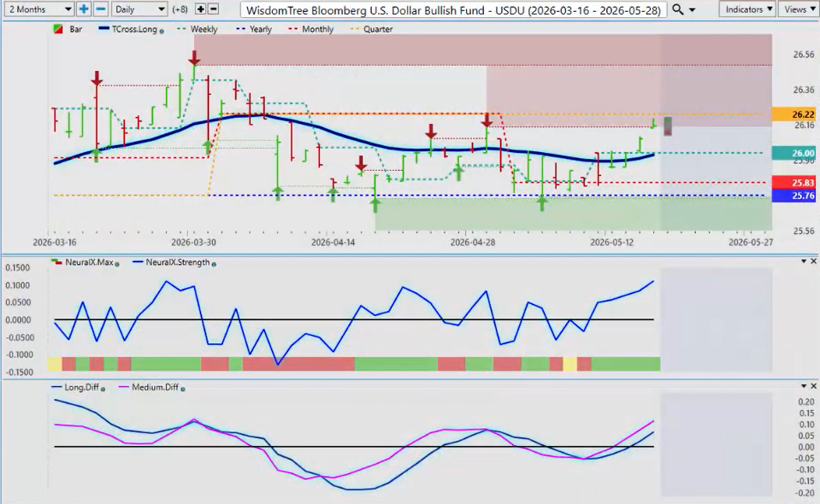Click the magnifying glass search icon
The image size is (820, 504).
(x=678, y=9)
